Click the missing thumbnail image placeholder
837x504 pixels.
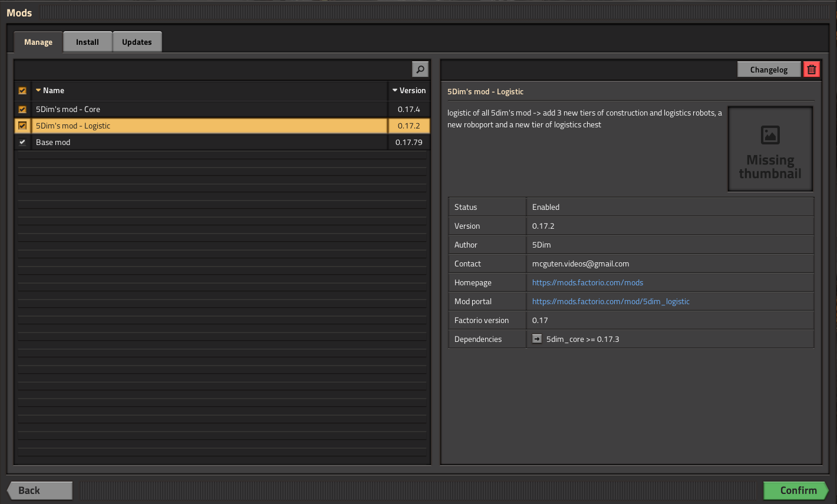point(770,149)
